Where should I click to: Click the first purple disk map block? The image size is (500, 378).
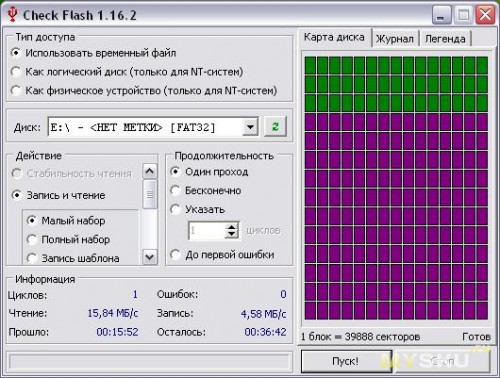coord(310,122)
